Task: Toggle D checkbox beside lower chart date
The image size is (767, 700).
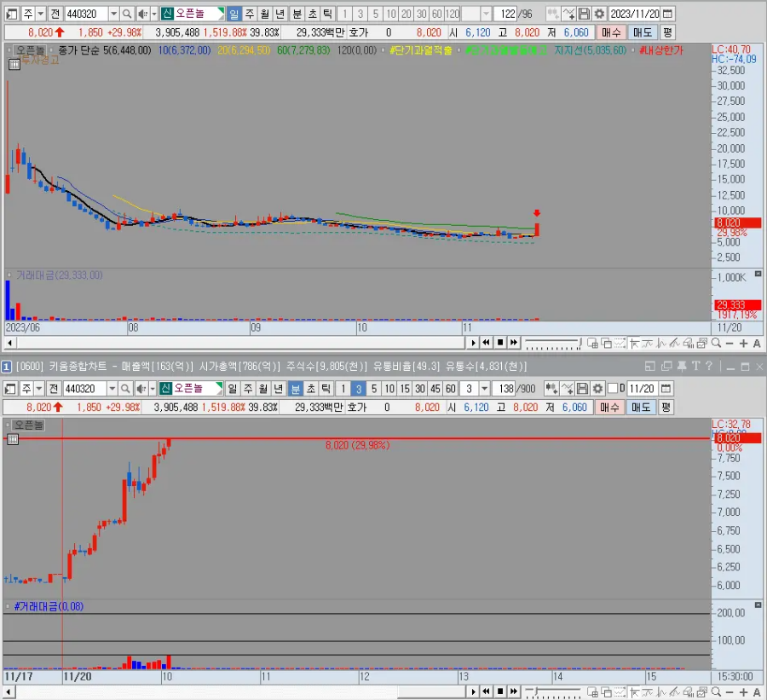Action: (613, 389)
